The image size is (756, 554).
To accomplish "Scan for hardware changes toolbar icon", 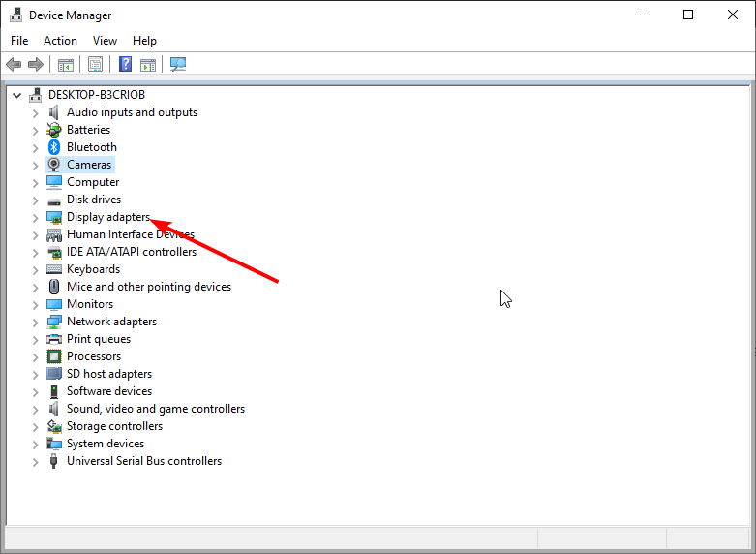I will coord(178,64).
